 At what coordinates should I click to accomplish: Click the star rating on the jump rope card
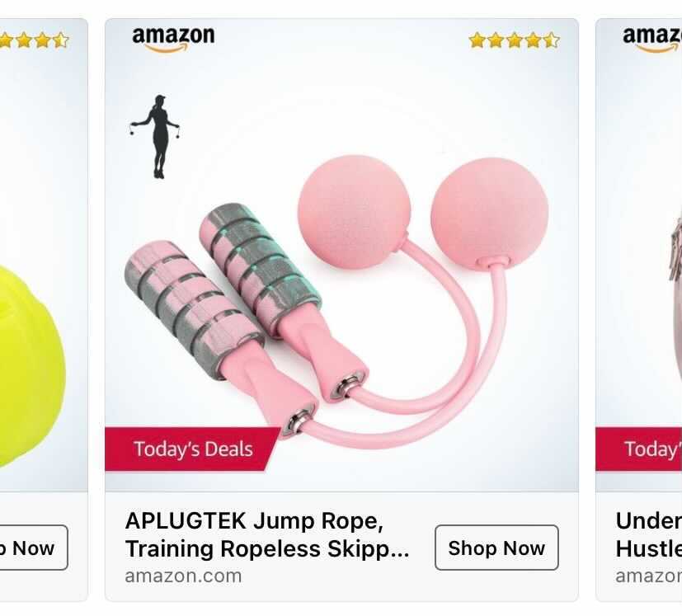pyautogui.click(x=514, y=40)
